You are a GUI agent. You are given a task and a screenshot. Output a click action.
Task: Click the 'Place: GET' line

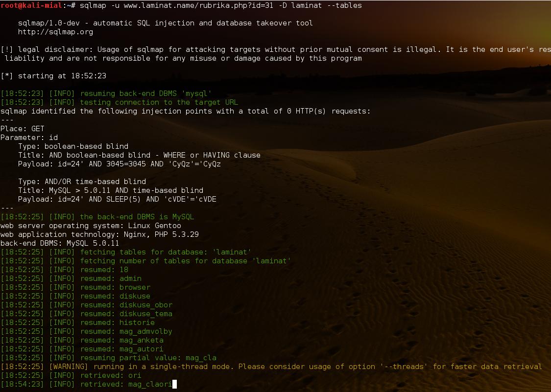point(23,129)
